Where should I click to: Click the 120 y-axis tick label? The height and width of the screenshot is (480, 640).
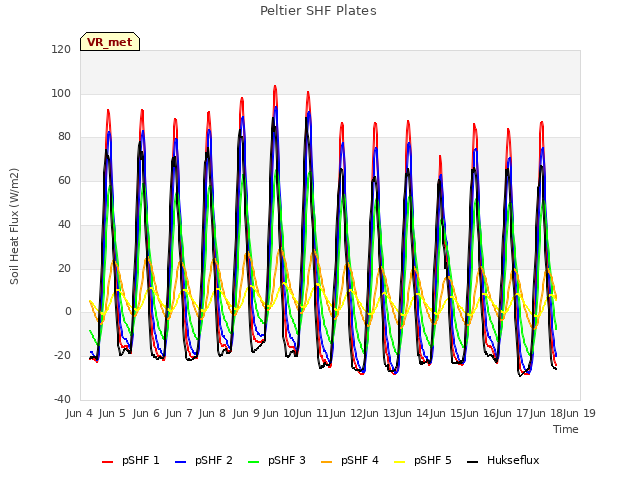pos(61,49)
